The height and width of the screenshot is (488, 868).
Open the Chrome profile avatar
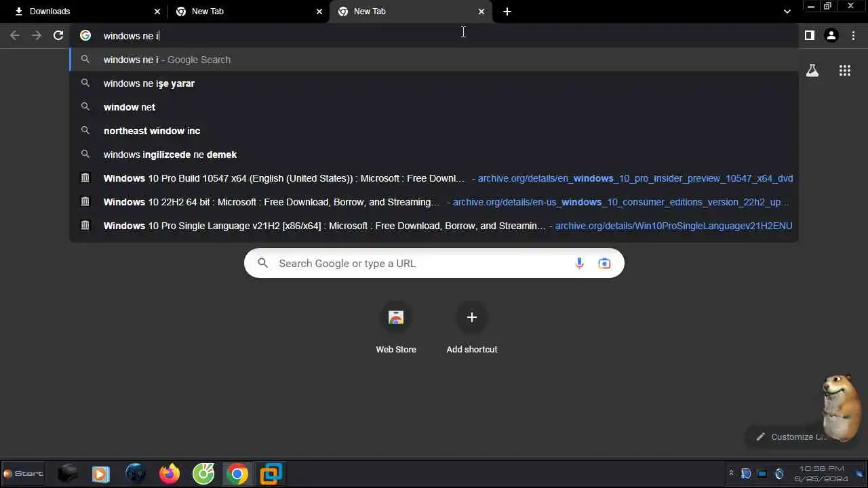(831, 35)
